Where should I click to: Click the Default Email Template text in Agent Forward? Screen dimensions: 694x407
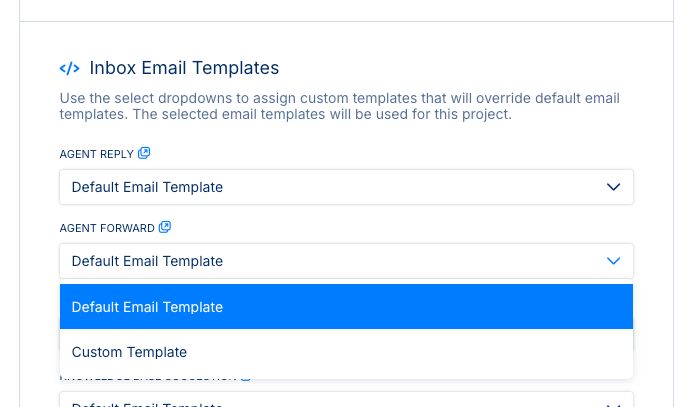pos(147,261)
